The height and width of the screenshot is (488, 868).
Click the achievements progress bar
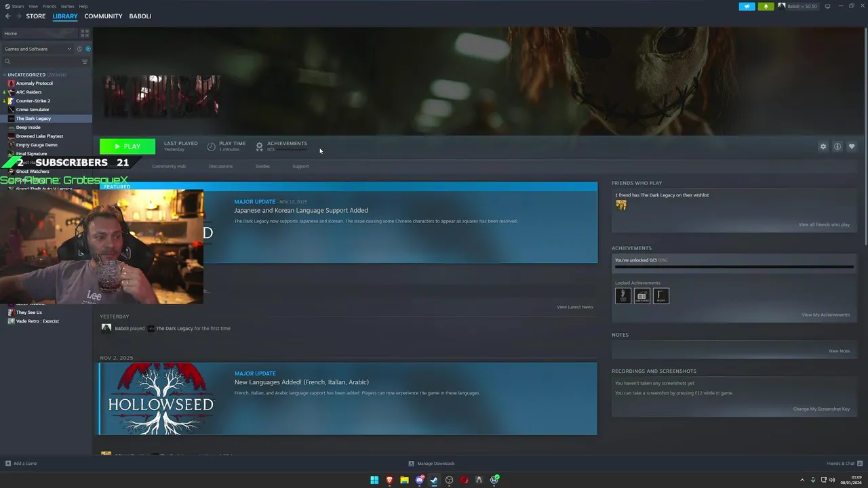coord(734,267)
